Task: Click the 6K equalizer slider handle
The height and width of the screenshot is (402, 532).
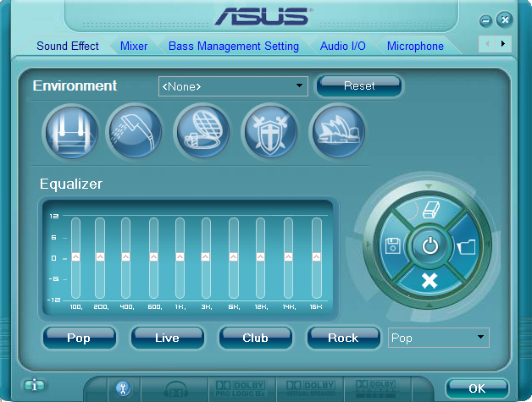Action: click(233, 256)
